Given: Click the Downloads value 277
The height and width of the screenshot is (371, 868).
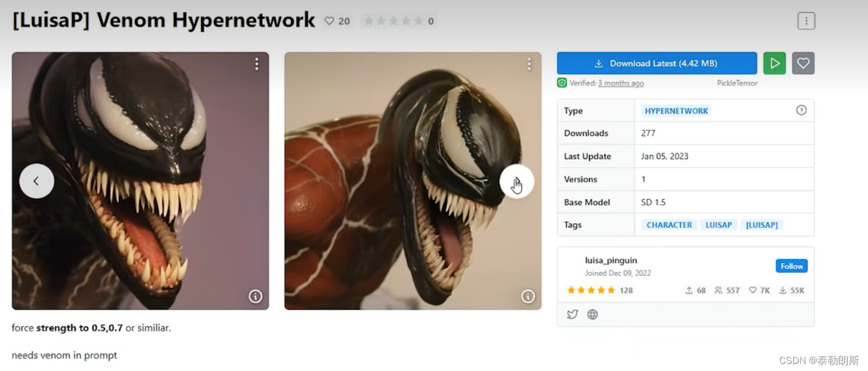Looking at the screenshot, I should [x=648, y=134].
